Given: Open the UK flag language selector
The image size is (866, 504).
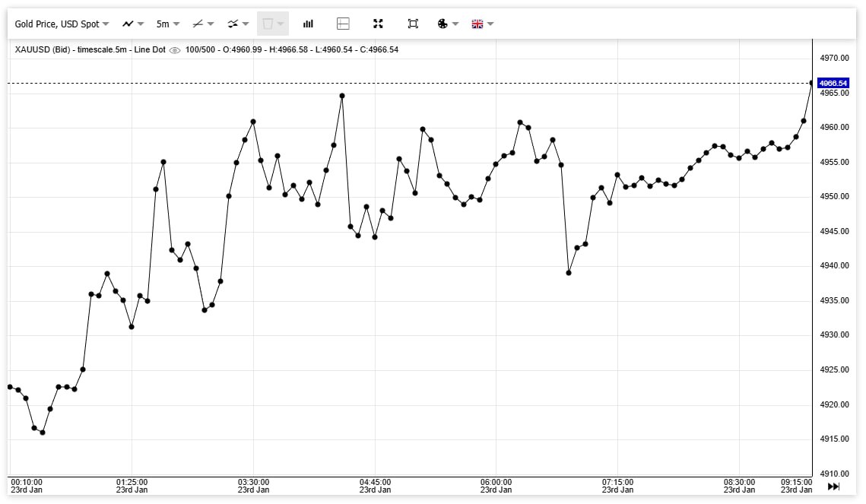Looking at the screenshot, I should [483, 24].
